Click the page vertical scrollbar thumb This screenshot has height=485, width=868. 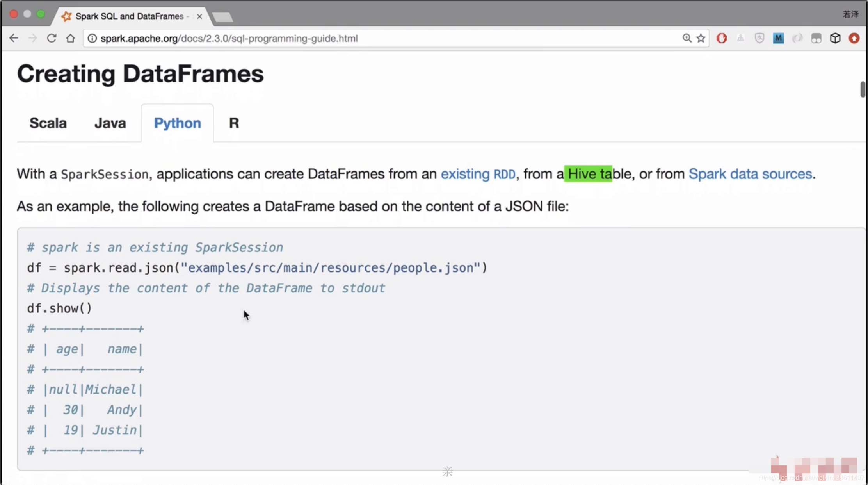coord(863,89)
